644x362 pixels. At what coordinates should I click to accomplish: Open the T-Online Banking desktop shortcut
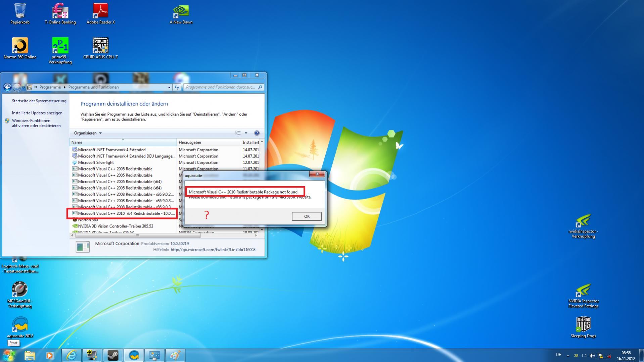(x=60, y=13)
